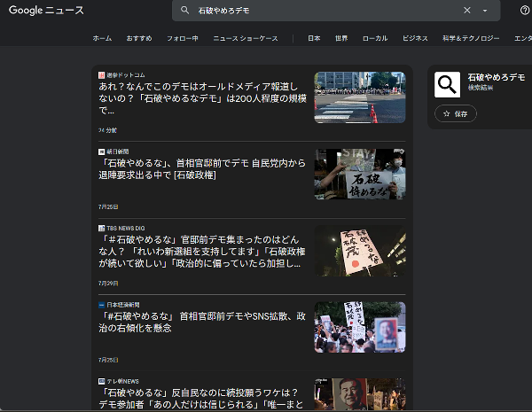The height and width of the screenshot is (412, 532).
Task: Click into the search input field
Action: pos(319,11)
